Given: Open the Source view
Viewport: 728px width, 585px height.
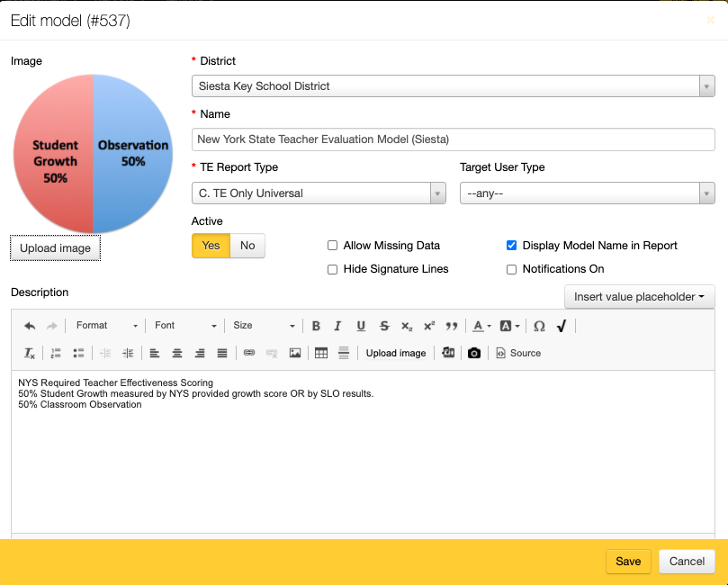Looking at the screenshot, I should (518, 354).
